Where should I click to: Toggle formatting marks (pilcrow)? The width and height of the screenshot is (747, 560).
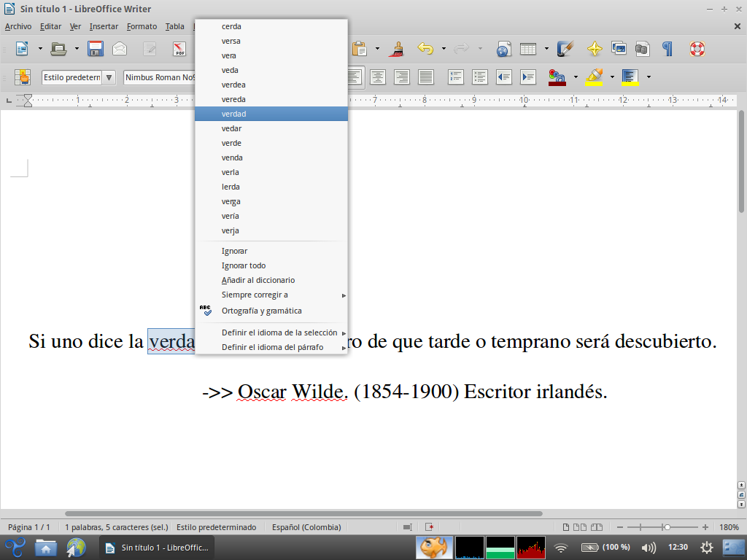667,49
